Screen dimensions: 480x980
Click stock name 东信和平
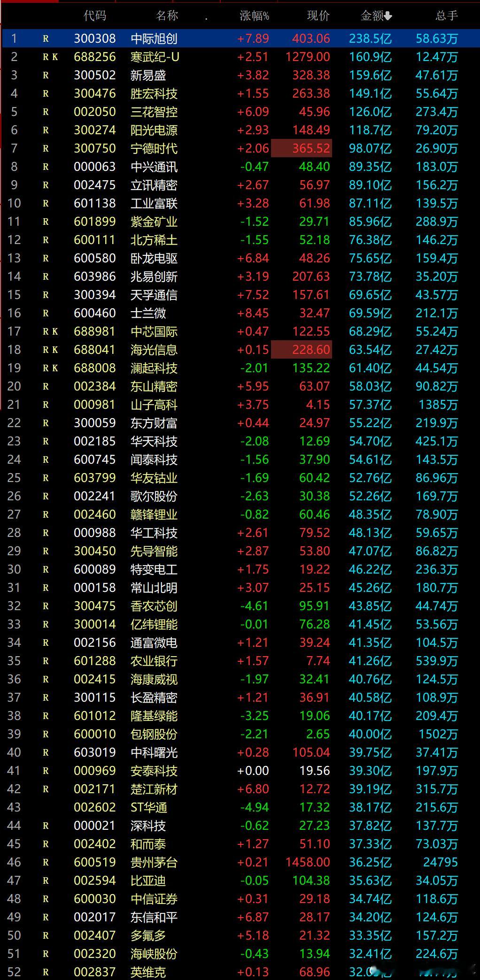coord(154,917)
